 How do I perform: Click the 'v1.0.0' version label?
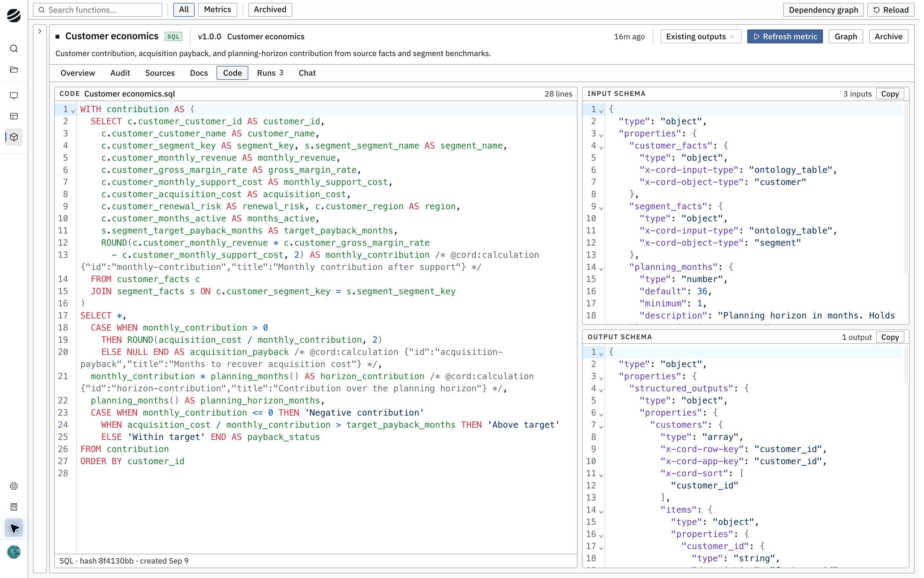click(209, 37)
